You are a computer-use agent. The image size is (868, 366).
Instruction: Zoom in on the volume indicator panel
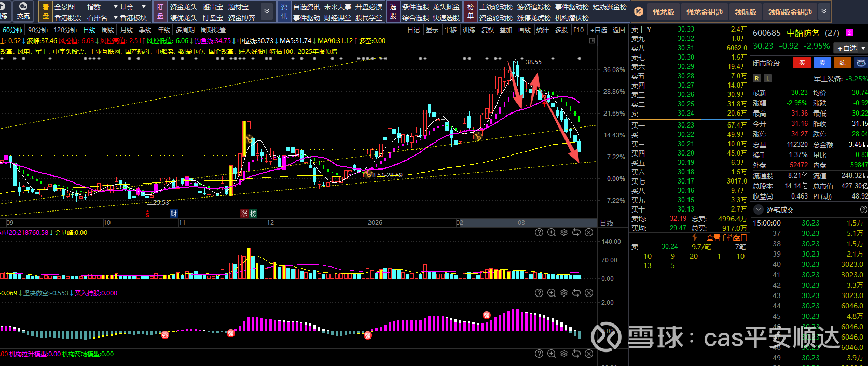coord(552,233)
